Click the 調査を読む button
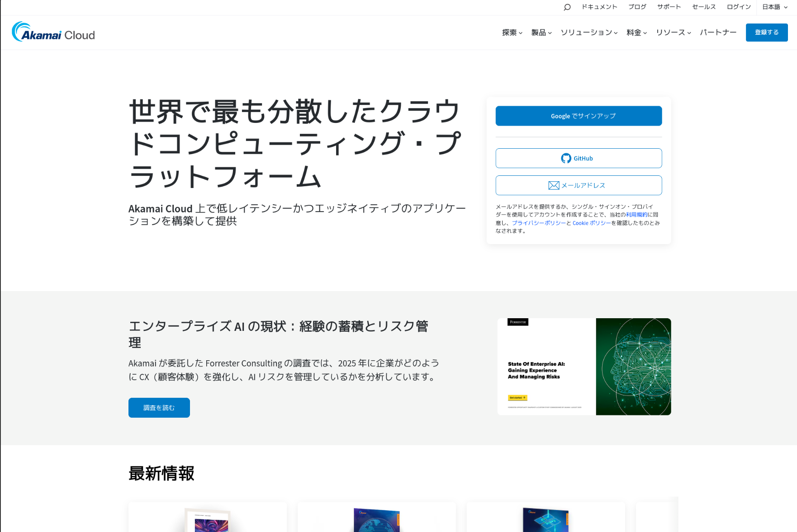This screenshot has height=532, width=797. click(159, 408)
